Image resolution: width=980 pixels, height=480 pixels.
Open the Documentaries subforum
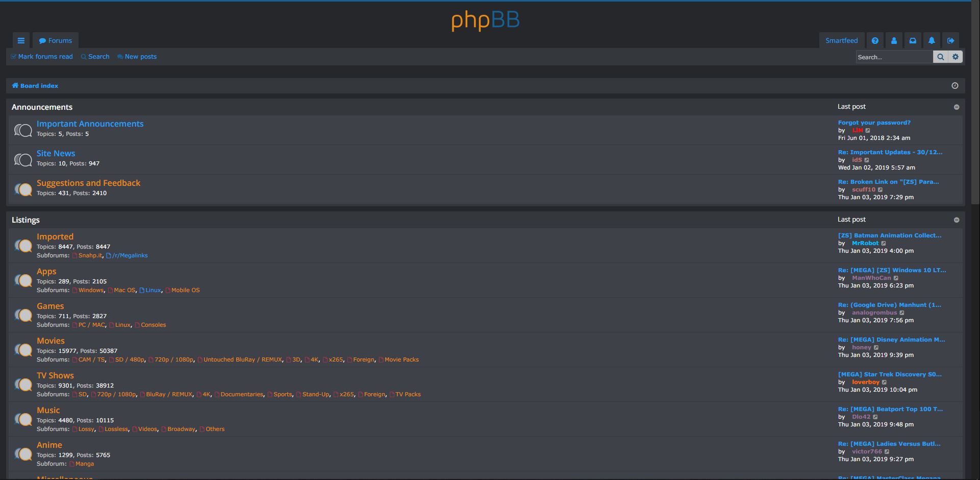point(239,394)
